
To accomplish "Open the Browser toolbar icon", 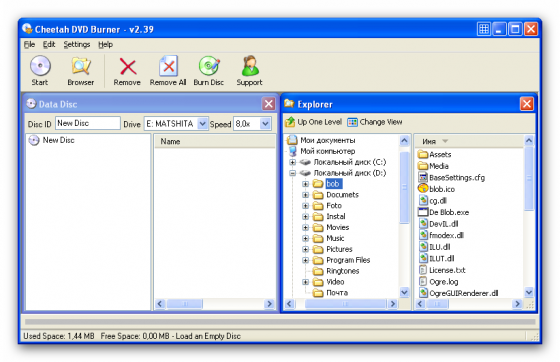I will pyautogui.click(x=81, y=66).
